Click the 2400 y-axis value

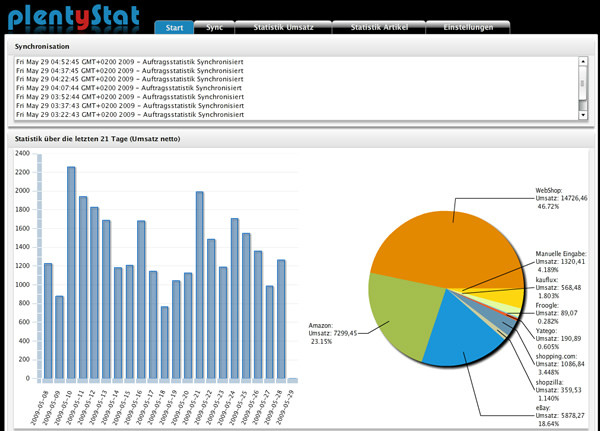pos(22,153)
